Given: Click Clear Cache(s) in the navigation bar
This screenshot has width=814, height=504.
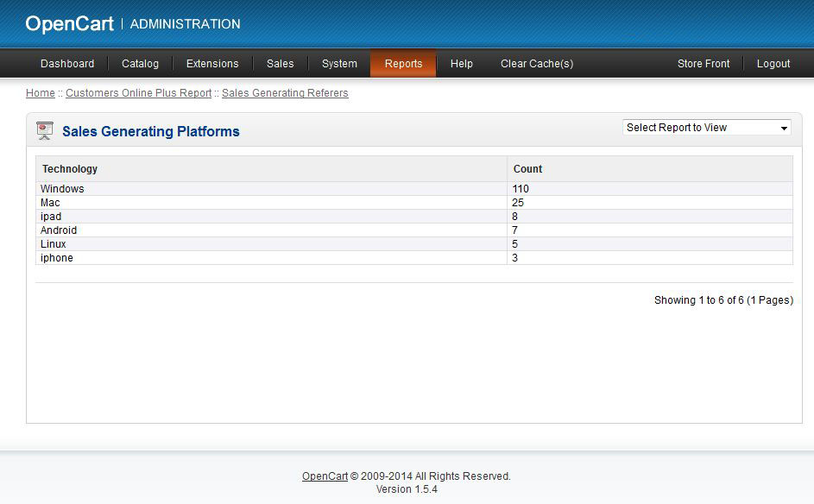Looking at the screenshot, I should (537, 64).
